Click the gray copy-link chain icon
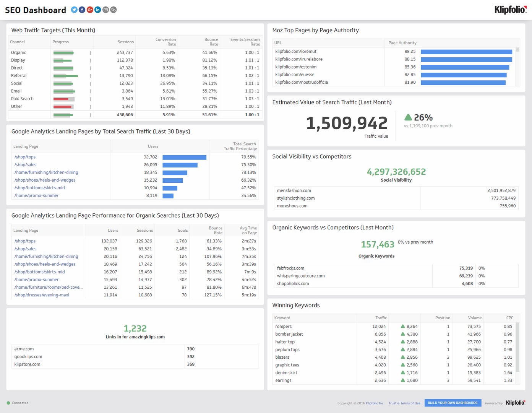This screenshot has width=532, height=413. coord(114,10)
